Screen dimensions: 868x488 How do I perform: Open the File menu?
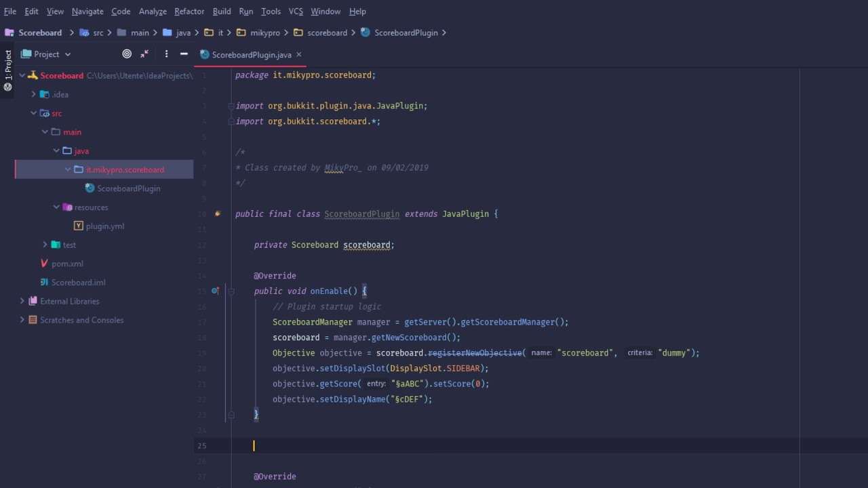pos(10,11)
